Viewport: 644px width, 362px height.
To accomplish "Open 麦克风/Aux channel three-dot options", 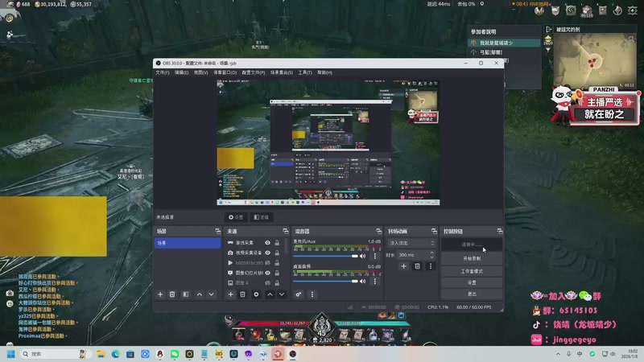I will pos(374,256).
